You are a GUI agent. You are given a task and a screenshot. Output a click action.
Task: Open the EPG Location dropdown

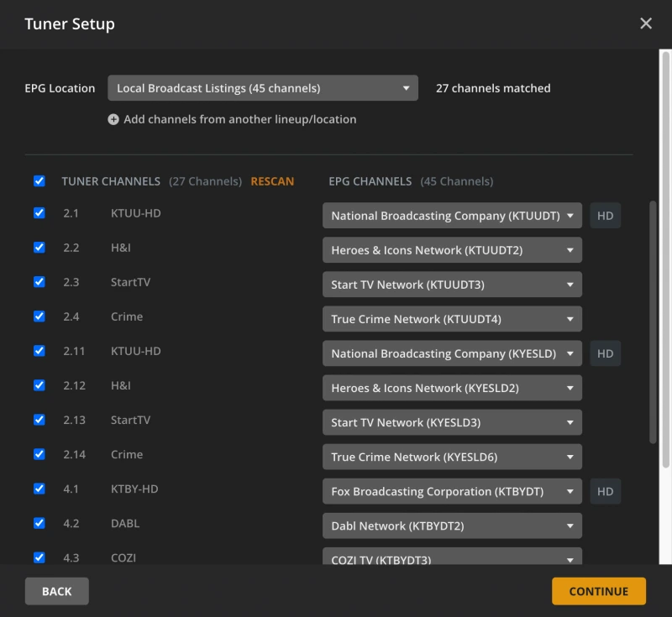[262, 88]
